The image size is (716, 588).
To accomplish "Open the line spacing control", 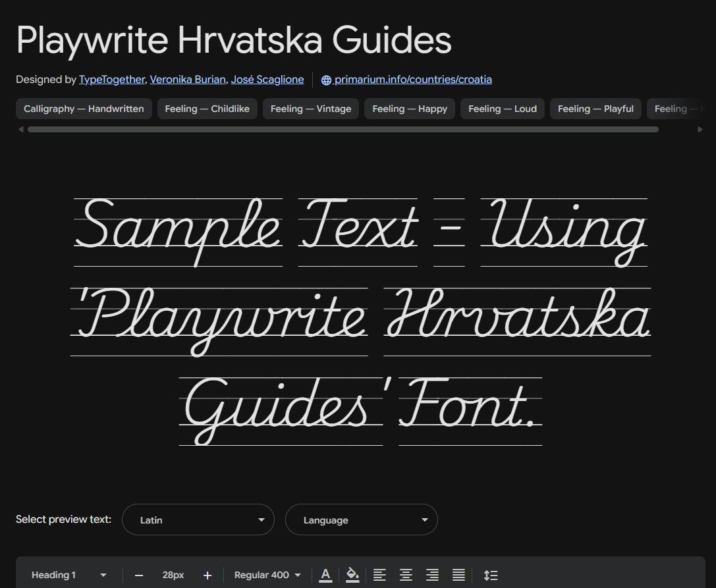I will tap(491, 575).
